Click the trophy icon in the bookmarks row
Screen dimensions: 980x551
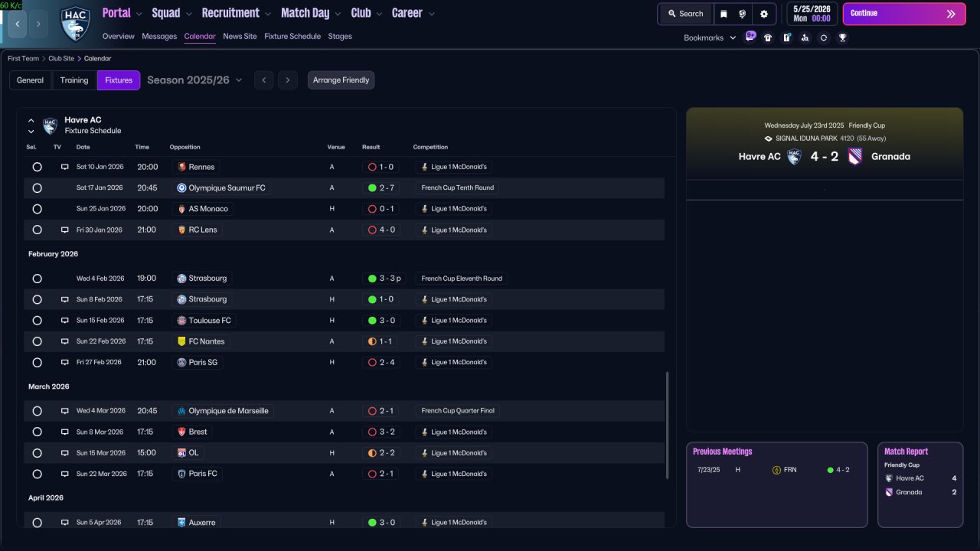pos(842,37)
